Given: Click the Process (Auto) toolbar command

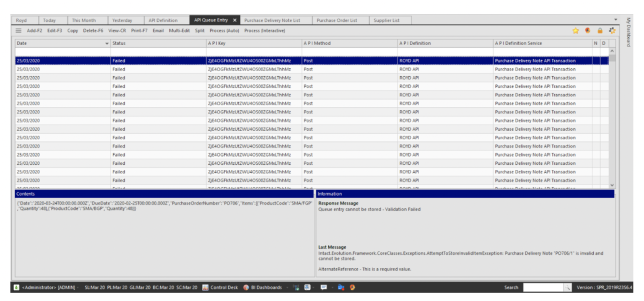Looking at the screenshot, I should [225, 30].
